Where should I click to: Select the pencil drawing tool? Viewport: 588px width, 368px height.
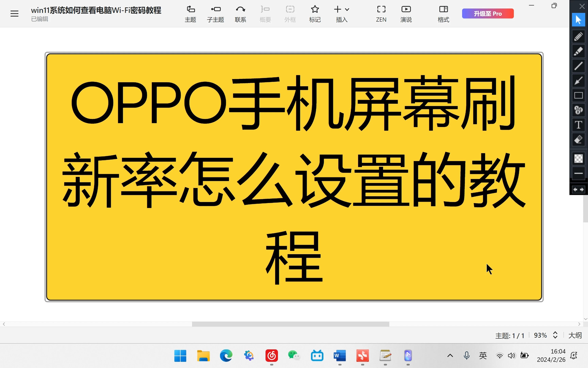(x=578, y=36)
